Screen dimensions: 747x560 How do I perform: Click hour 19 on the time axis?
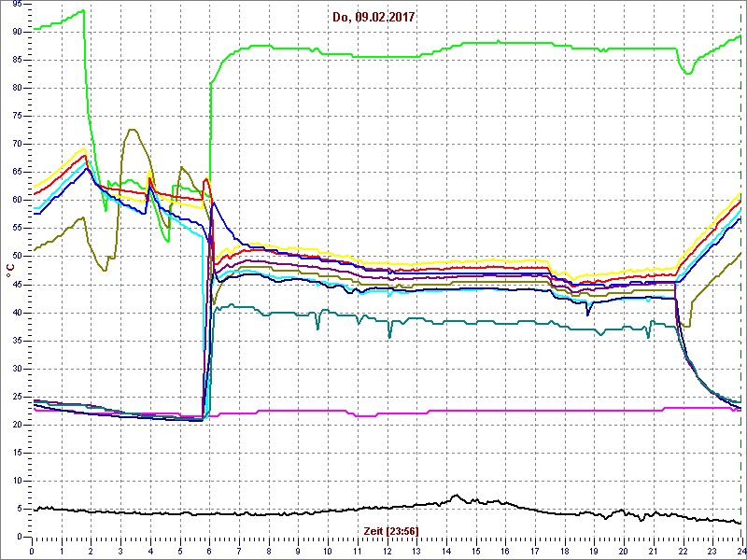pyautogui.click(x=594, y=550)
